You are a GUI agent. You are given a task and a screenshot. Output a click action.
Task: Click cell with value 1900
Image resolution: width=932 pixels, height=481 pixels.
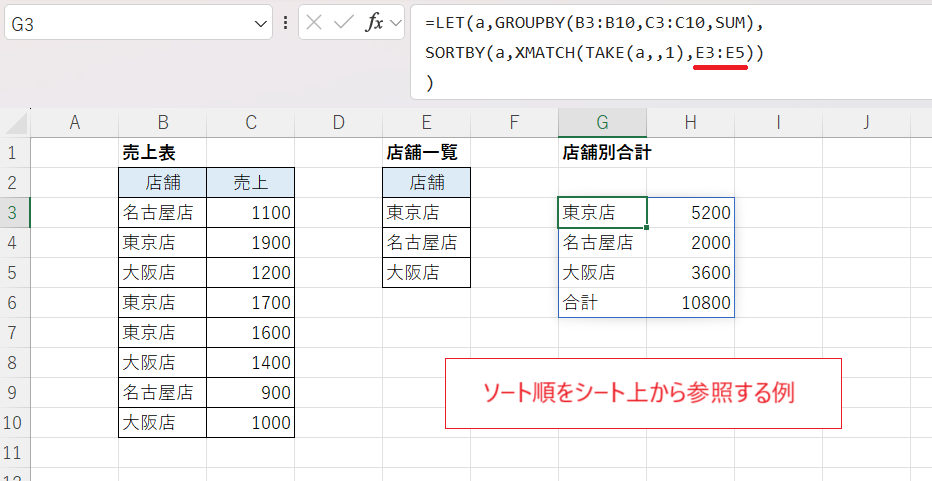251,243
